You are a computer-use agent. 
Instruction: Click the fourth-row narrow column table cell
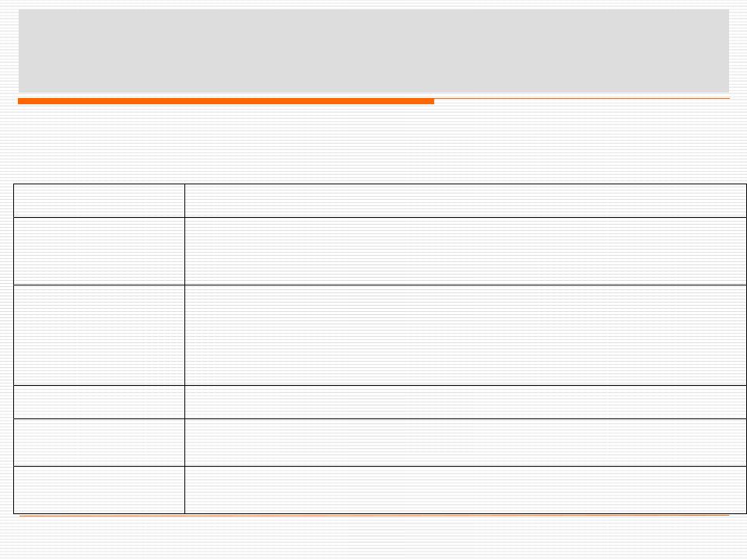click(x=99, y=402)
